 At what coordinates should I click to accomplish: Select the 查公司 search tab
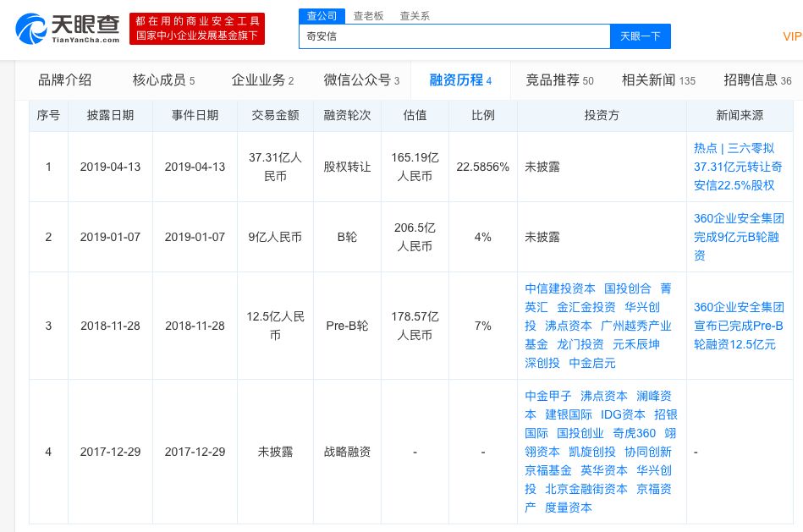pos(321,15)
